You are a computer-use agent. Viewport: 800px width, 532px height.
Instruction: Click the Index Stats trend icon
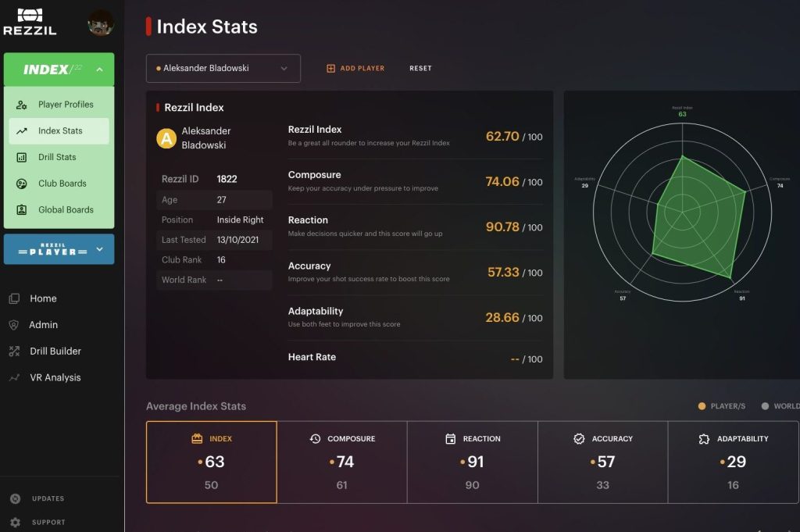[21, 131]
